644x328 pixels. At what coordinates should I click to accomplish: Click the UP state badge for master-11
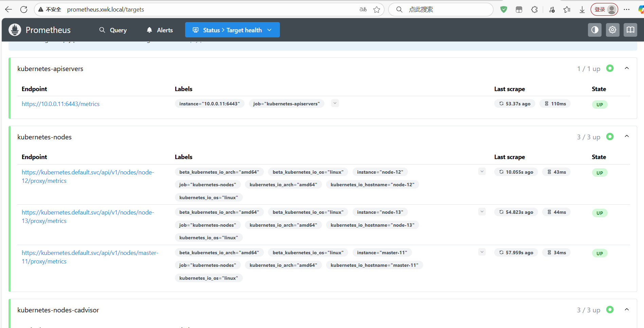(600, 254)
